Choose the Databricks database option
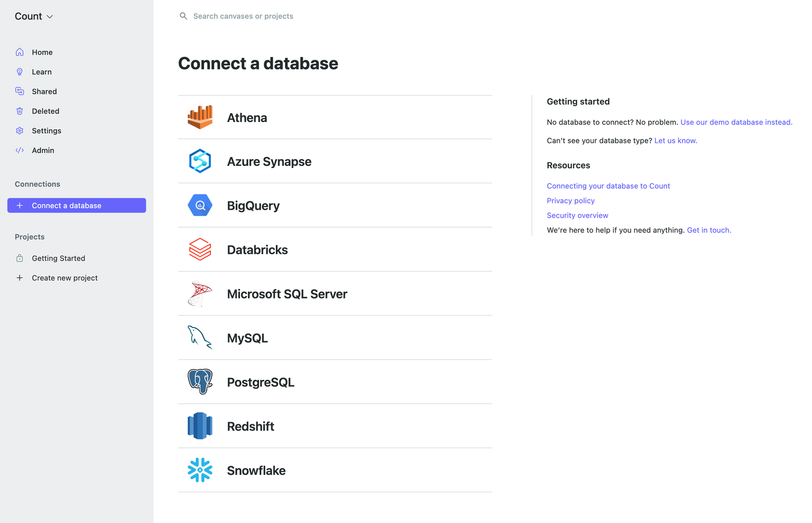 [335, 249]
